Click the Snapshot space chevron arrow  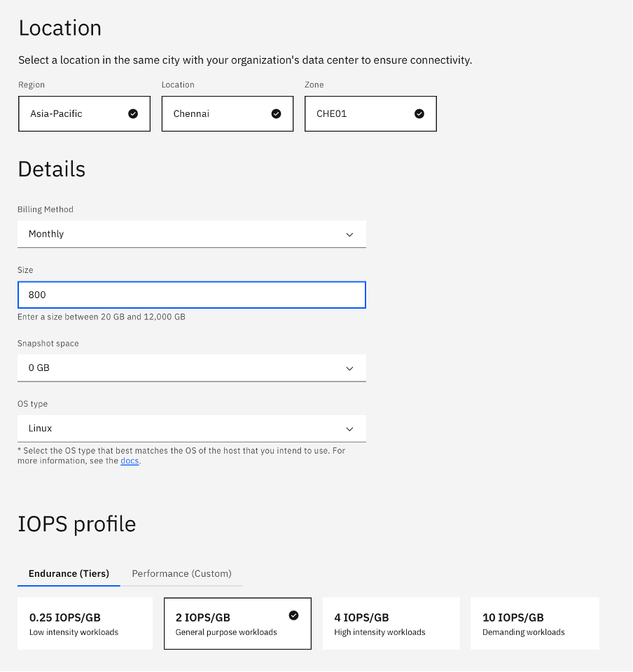pyautogui.click(x=349, y=369)
